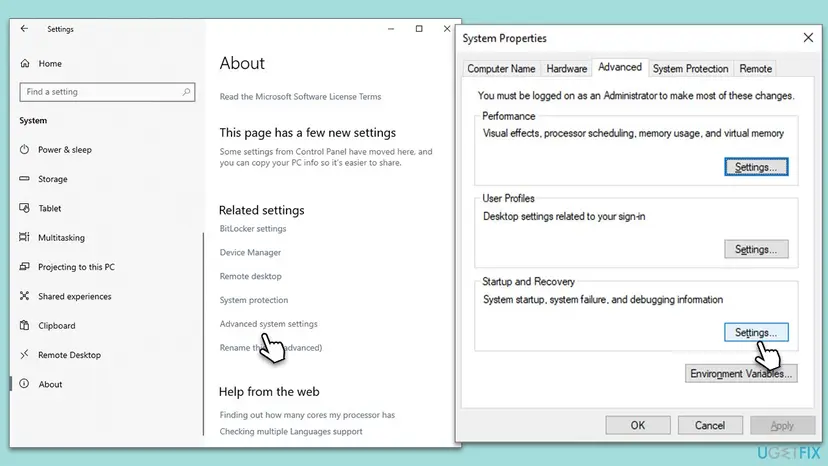Switch to the Hardware tab
This screenshot has width=828, height=466.
(x=567, y=69)
